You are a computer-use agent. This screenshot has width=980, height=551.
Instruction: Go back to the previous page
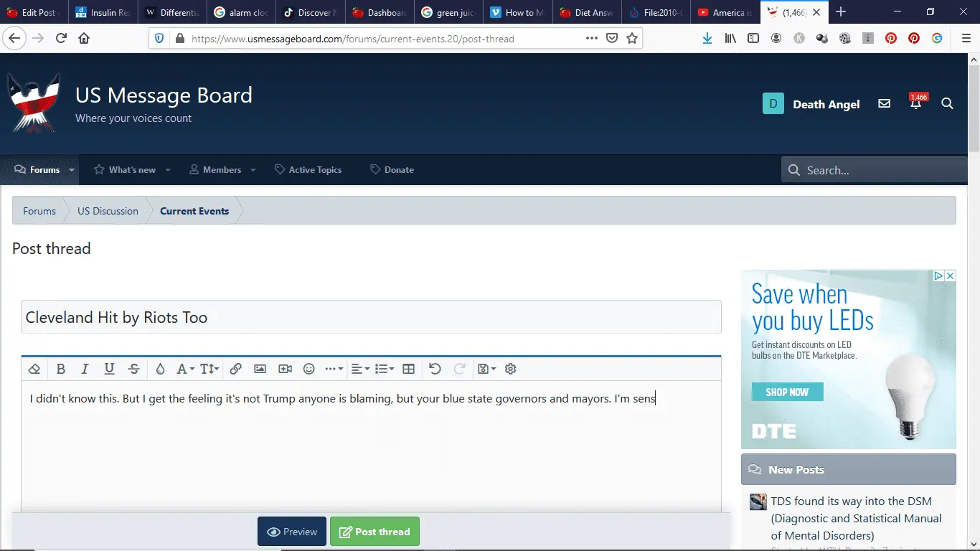tap(14, 39)
